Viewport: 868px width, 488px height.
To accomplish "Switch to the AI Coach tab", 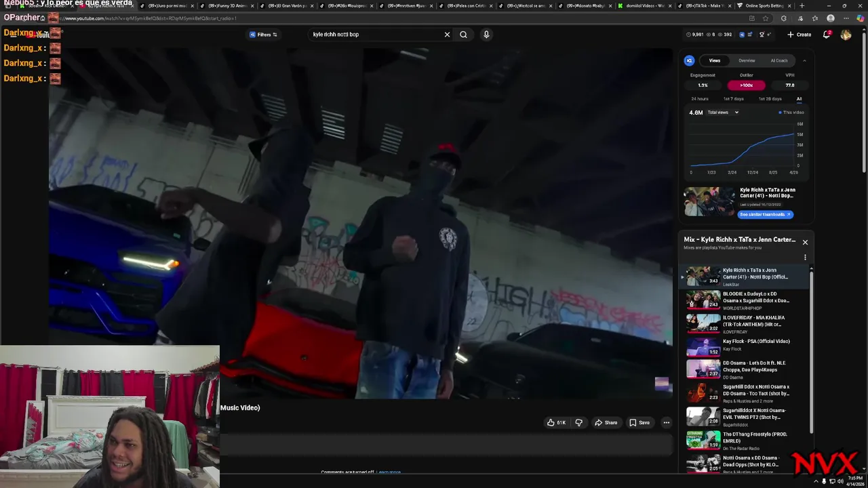I will pos(778,60).
